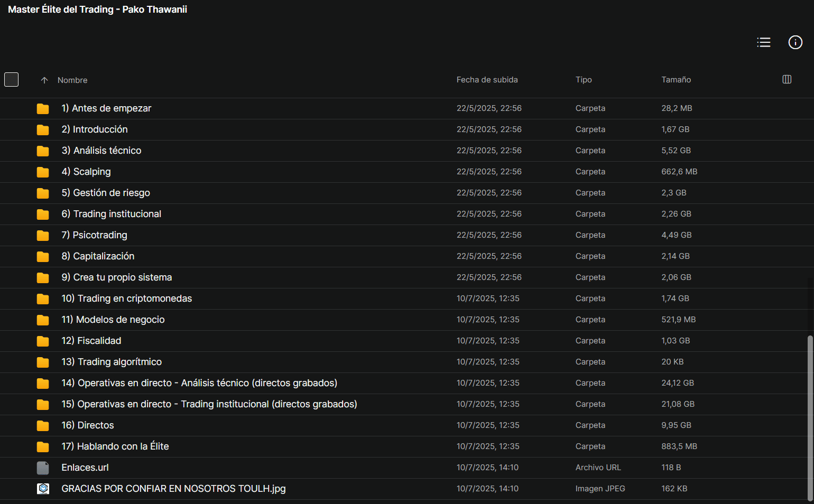
Task: Click folder icon of Trading algorítmico
Action: pyautogui.click(x=43, y=362)
